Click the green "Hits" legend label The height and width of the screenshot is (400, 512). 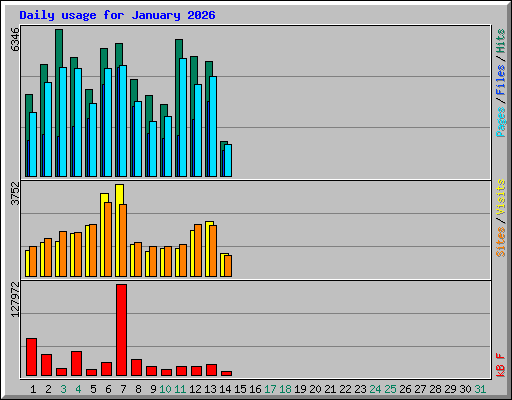(x=501, y=41)
